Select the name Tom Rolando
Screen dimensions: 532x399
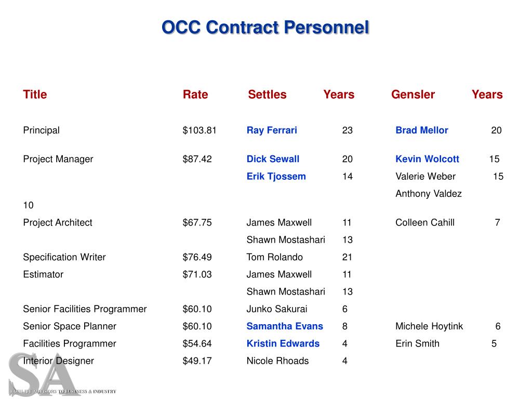274,257
